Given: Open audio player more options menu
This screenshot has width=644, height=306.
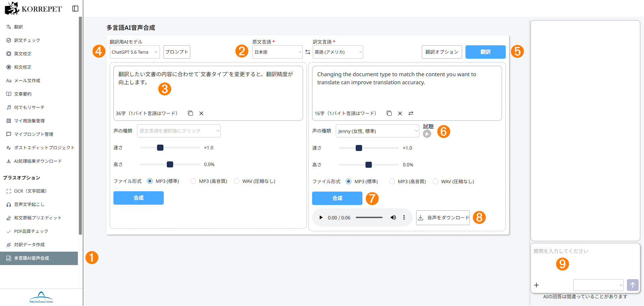Looking at the screenshot, I should tap(404, 218).
